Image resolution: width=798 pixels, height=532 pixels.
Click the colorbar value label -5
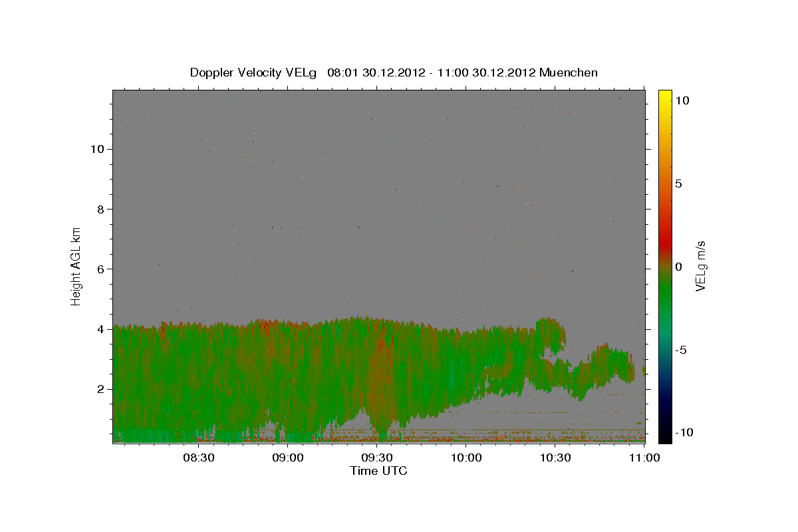[680, 349]
